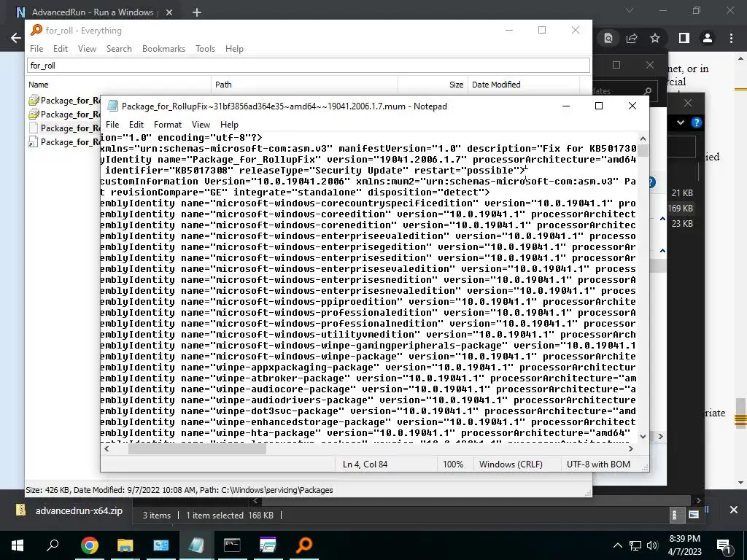Click Notepad vertical scrollbar down arrow
Screen dimensions: 747x560
[x=643, y=436]
